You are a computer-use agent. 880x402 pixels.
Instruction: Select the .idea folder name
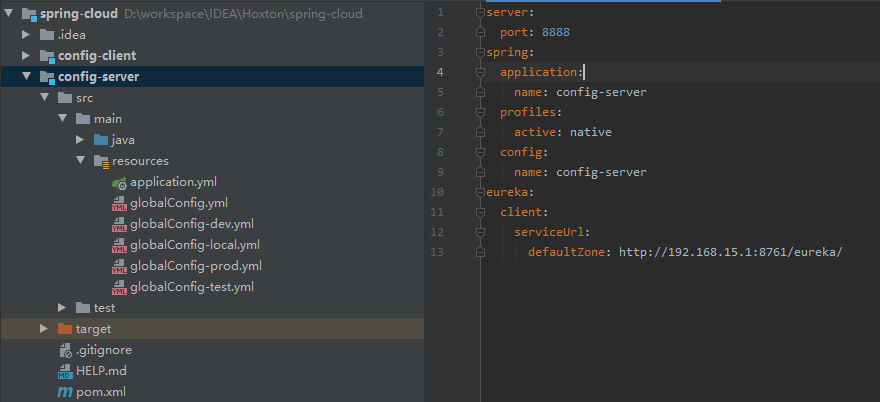(72, 35)
